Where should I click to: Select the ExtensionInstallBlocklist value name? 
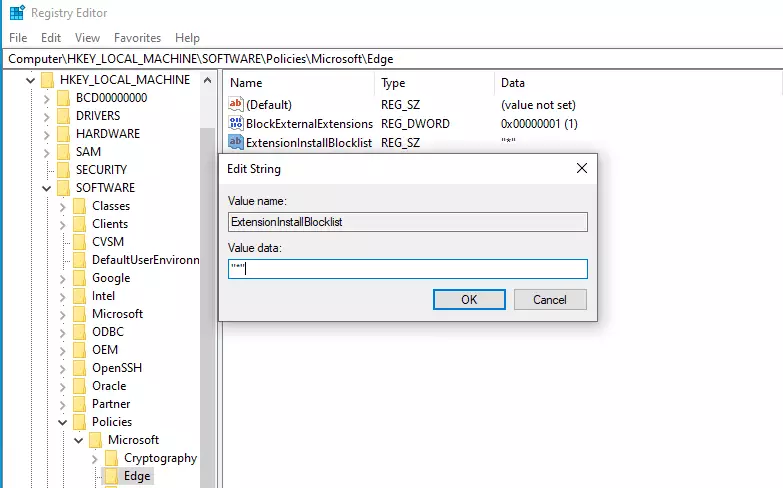pos(309,143)
